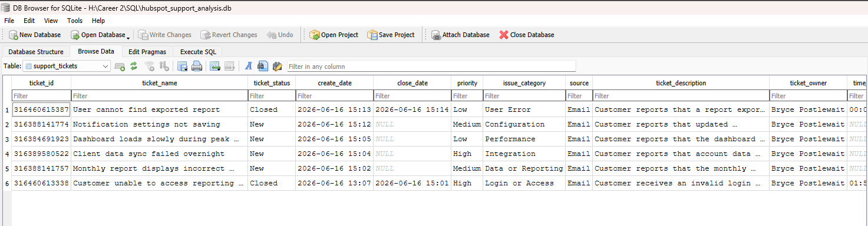This screenshot has width=868, height=226.
Task: Switch to the Execute SQL tab
Action: click(198, 52)
